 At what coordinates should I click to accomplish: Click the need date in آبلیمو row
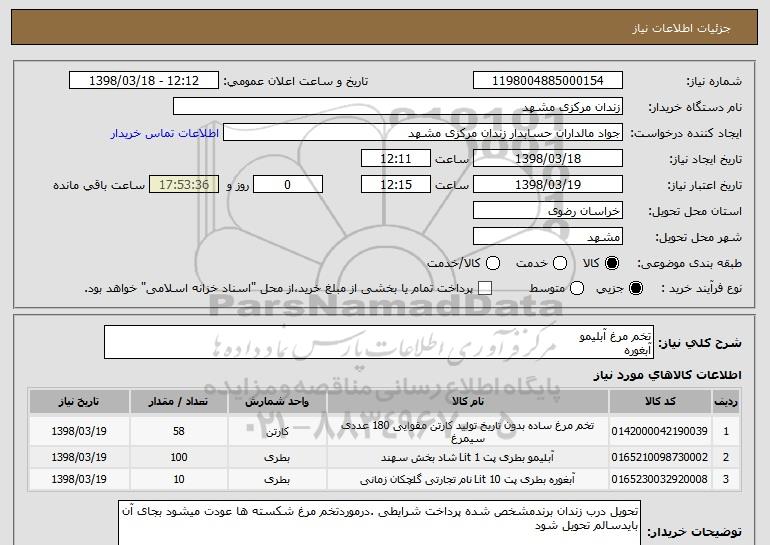(79, 457)
